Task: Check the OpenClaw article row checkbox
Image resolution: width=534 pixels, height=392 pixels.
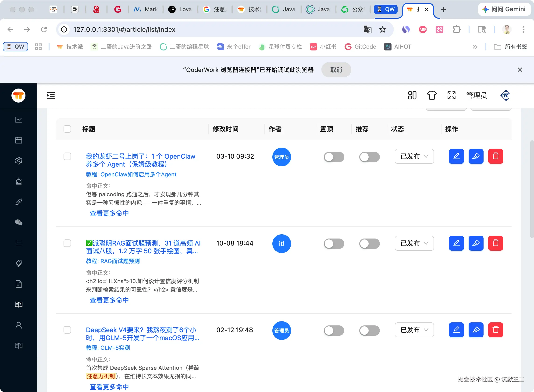Action: click(x=67, y=156)
